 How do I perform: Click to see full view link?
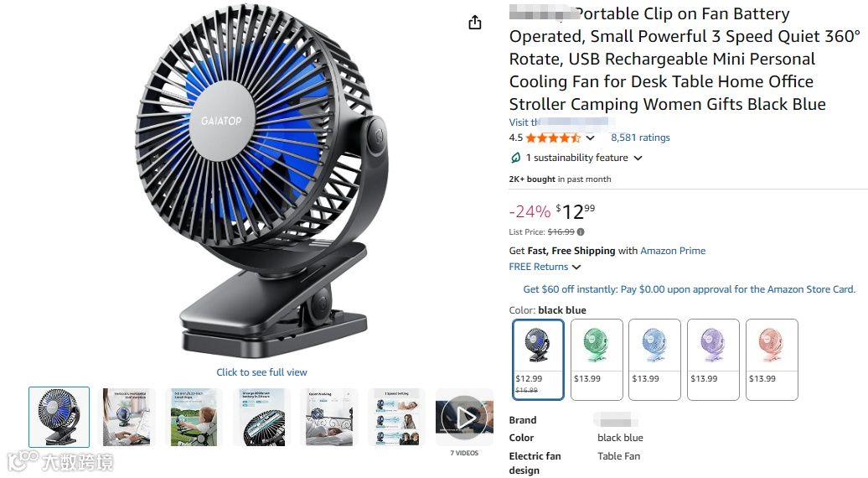click(x=261, y=372)
